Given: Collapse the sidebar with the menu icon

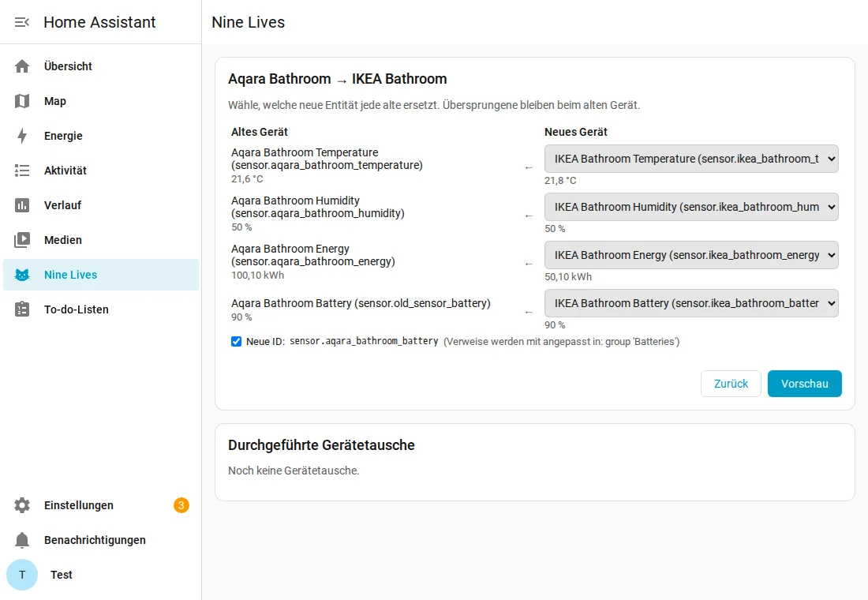Looking at the screenshot, I should [21, 22].
